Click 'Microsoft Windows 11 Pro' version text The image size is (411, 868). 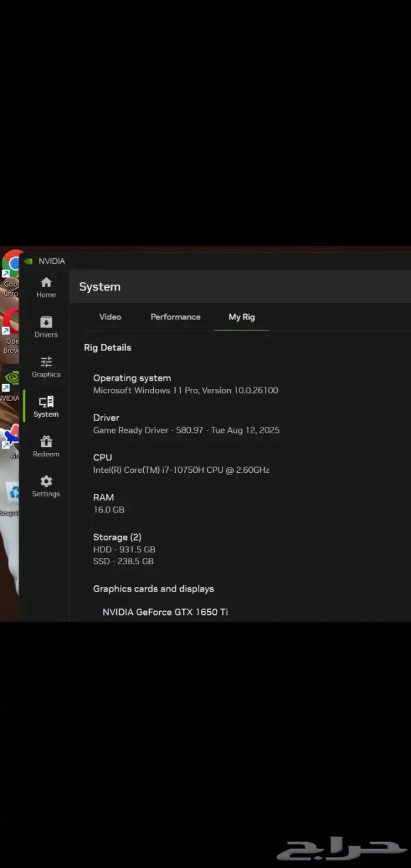click(186, 391)
